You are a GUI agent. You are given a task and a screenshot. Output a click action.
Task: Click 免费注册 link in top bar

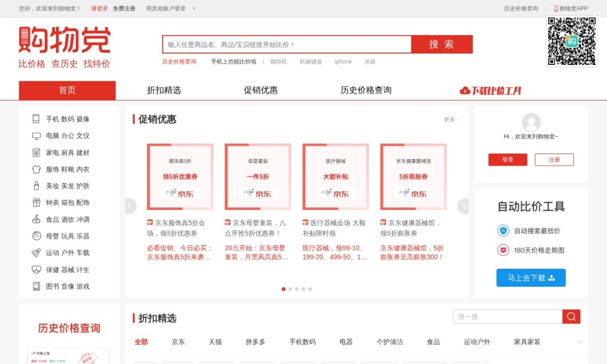point(124,8)
